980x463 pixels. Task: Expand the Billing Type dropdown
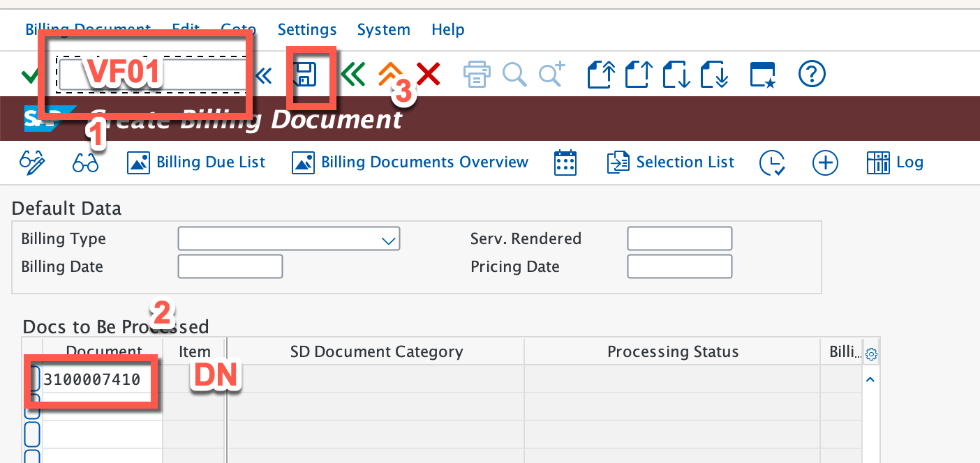388,239
